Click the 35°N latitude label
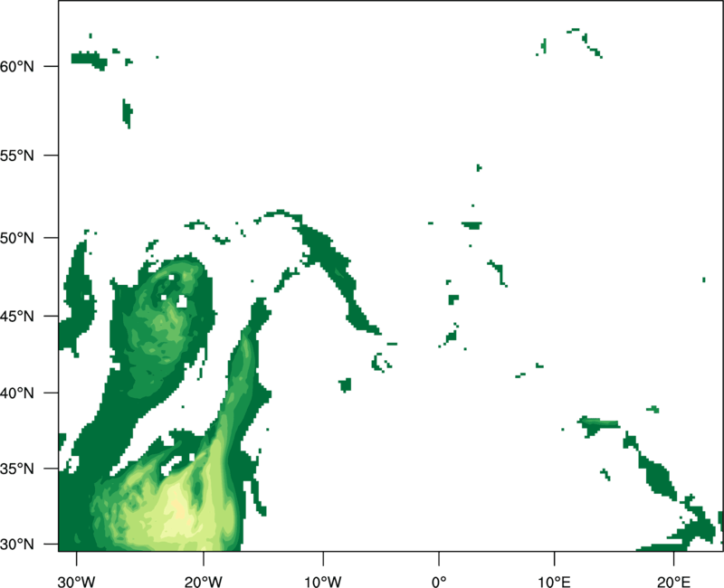The width and height of the screenshot is (724, 588). click(x=17, y=469)
